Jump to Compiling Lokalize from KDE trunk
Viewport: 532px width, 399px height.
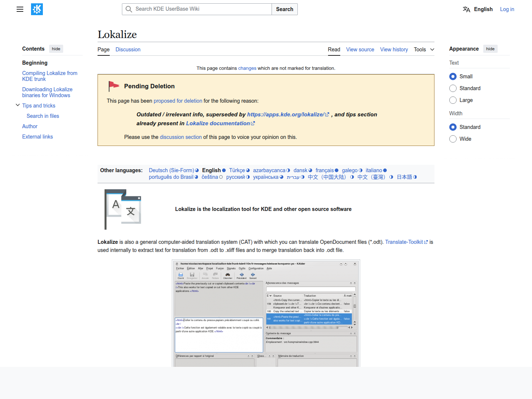click(50, 76)
